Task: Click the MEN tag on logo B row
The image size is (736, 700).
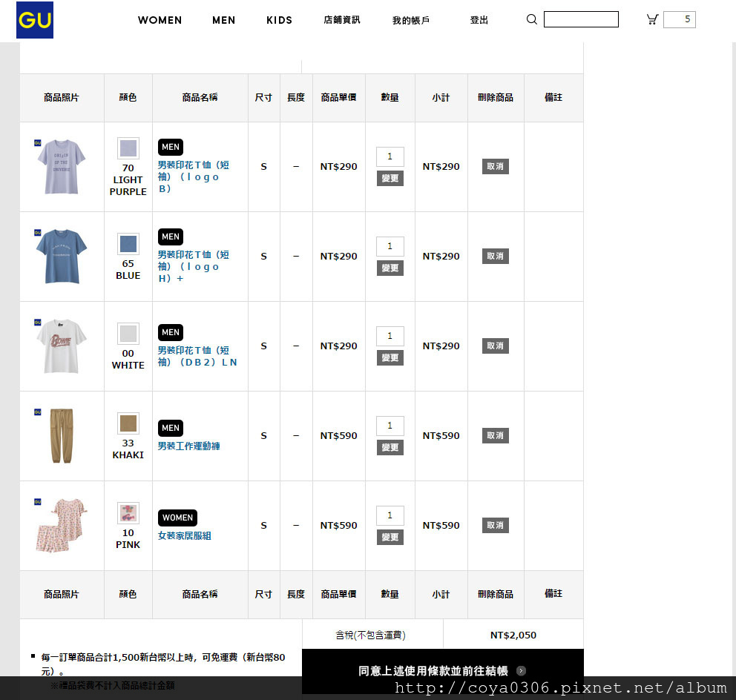Action: (x=171, y=147)
